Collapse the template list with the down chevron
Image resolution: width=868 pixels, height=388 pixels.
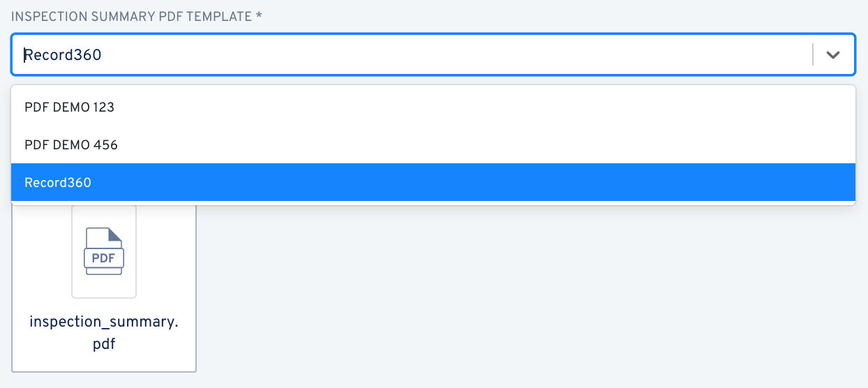point(832,55)
